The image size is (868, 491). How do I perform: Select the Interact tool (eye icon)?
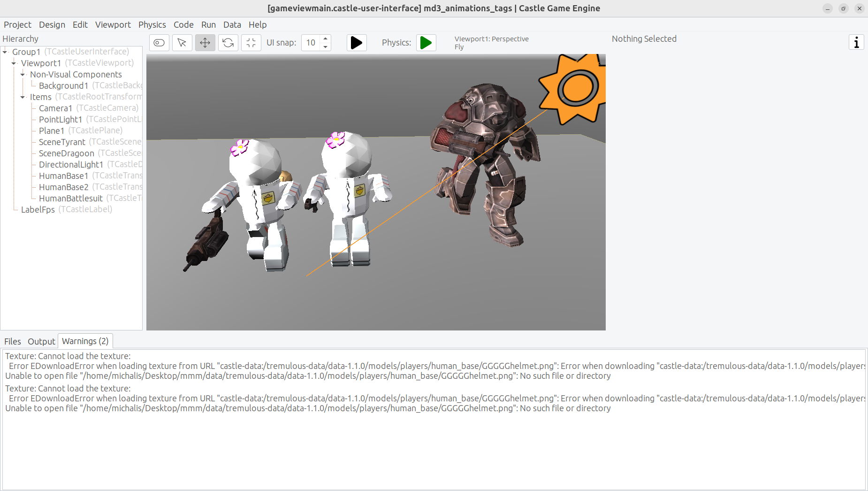point(159,43)
